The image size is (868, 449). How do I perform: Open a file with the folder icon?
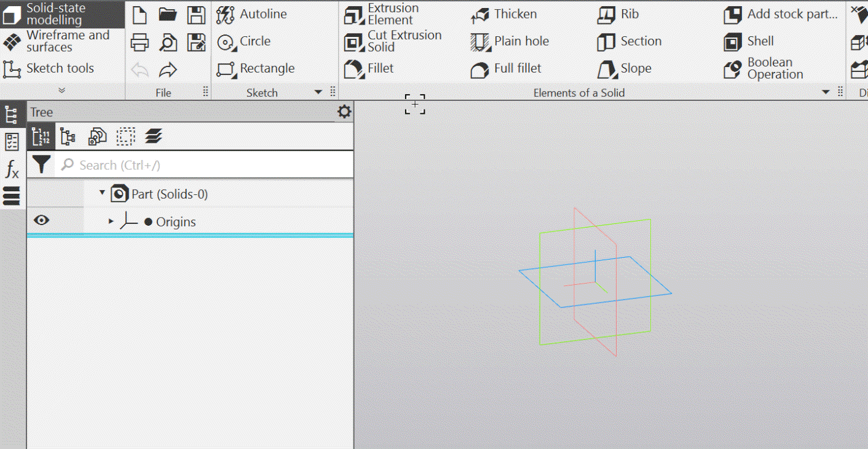pos(168,15)
